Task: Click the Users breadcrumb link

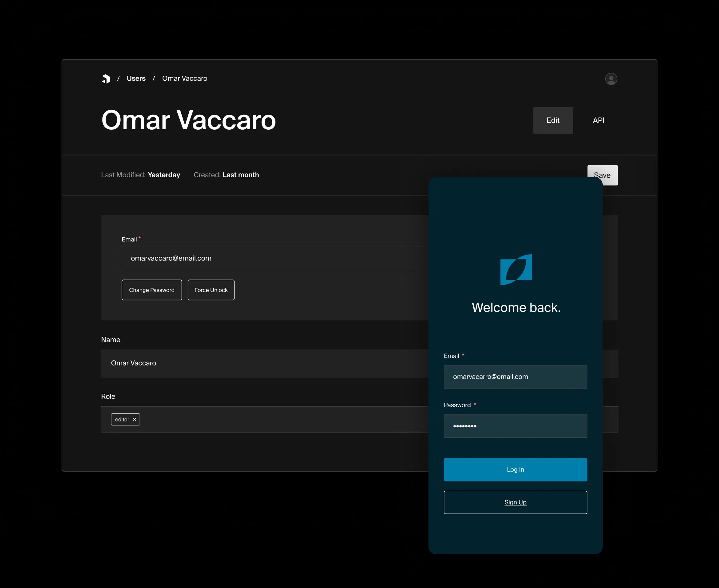Action: [x=136, y=78]
